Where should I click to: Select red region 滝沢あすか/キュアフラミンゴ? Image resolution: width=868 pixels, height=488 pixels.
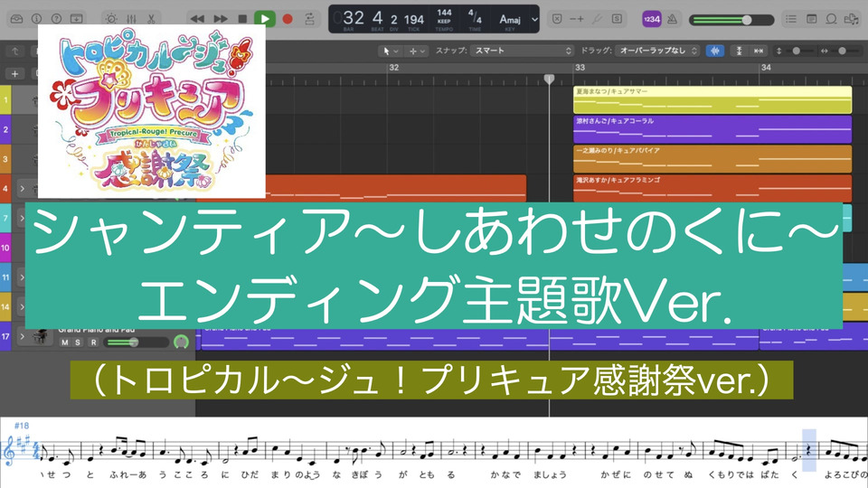[712, 188]
